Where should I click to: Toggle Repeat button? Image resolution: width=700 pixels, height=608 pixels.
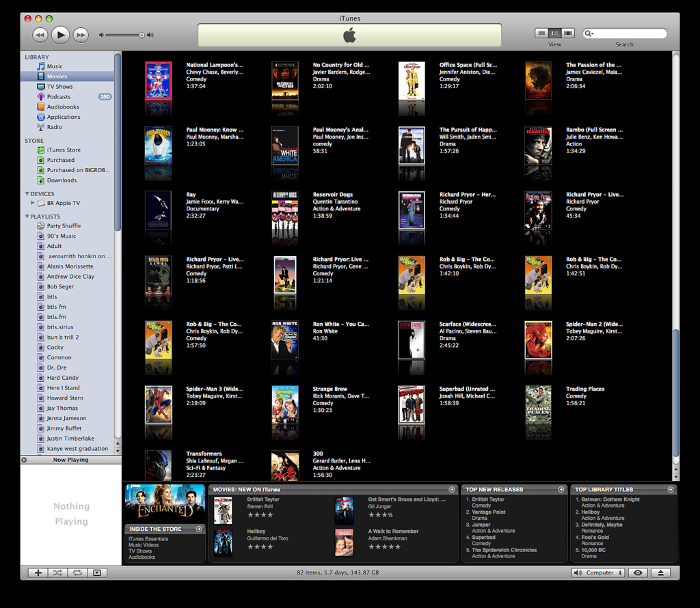coord(78,572)
